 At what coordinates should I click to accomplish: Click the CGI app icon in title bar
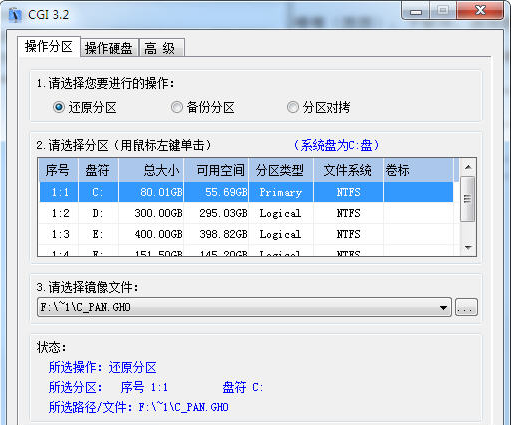[15, 15]
